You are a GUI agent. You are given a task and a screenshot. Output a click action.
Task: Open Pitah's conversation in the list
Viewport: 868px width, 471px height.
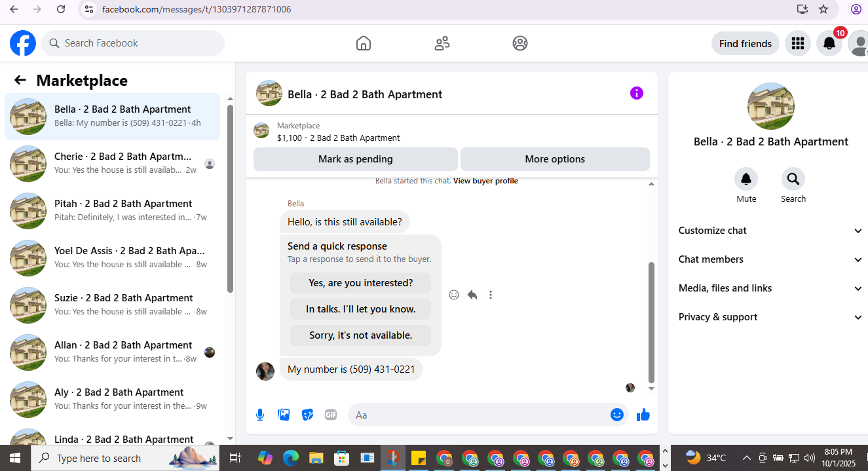[x=113, y=211]
